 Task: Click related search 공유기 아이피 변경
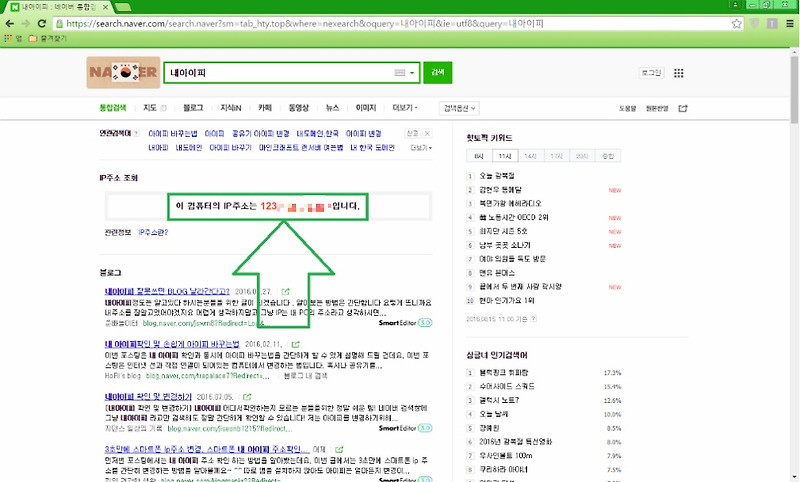pos(261,134)
